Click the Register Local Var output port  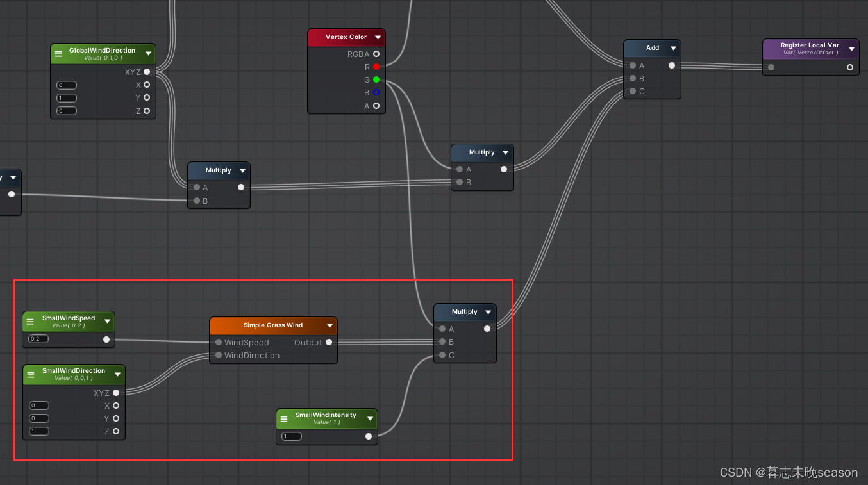pyautogui.click(x=850, y=67)
